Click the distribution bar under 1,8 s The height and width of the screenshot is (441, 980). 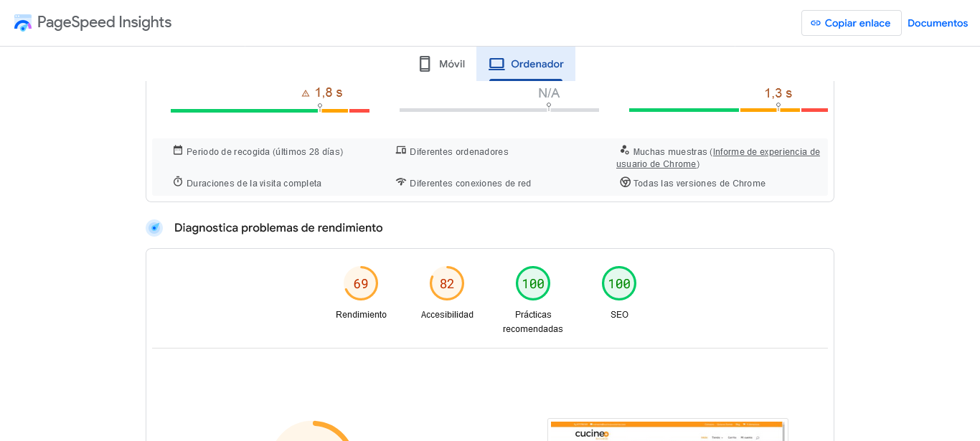click(x=270, y=110)
